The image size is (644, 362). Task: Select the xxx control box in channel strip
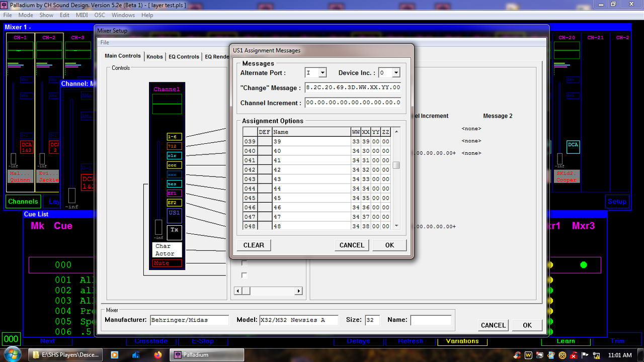click(x=174, y=174)
